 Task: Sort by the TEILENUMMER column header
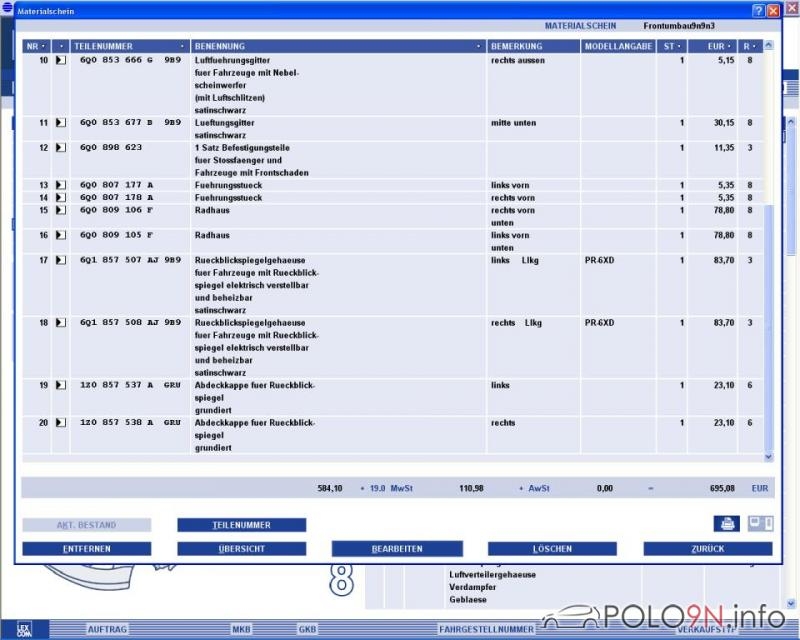click(130, 46)
